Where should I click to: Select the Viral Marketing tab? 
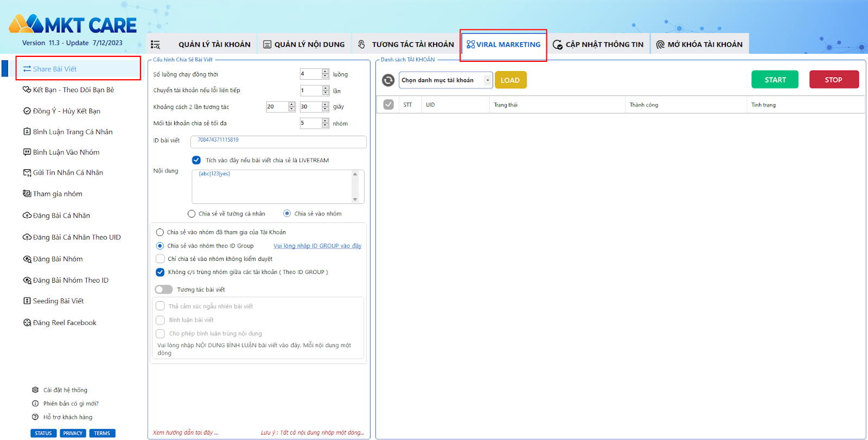[503, 44]
